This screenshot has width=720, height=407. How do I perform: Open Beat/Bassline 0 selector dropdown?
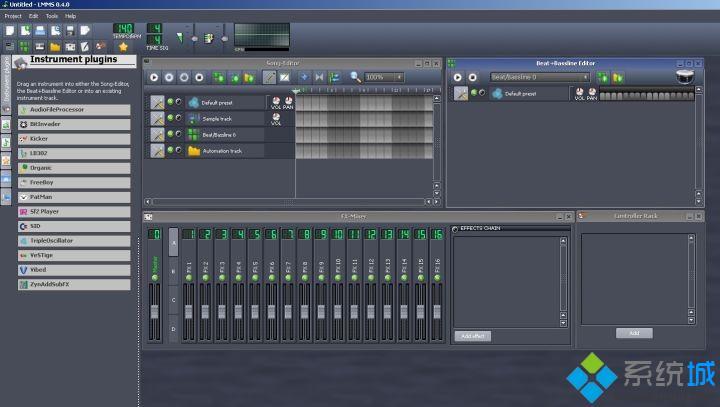tap(540, 77)
